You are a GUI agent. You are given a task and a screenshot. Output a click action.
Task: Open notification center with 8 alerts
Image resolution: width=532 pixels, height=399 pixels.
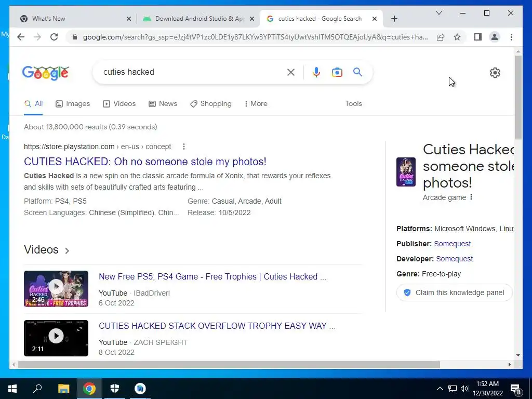(516, 389)
